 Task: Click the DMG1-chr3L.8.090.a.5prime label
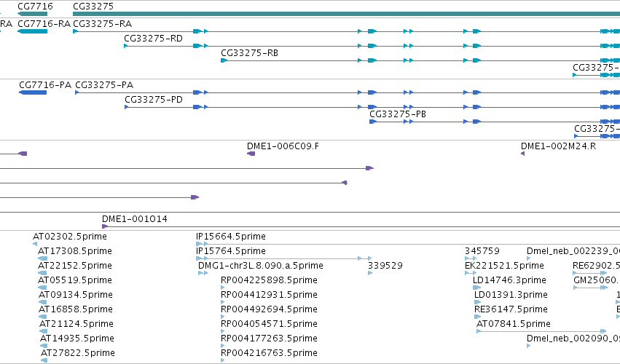(x=261, y=266)
